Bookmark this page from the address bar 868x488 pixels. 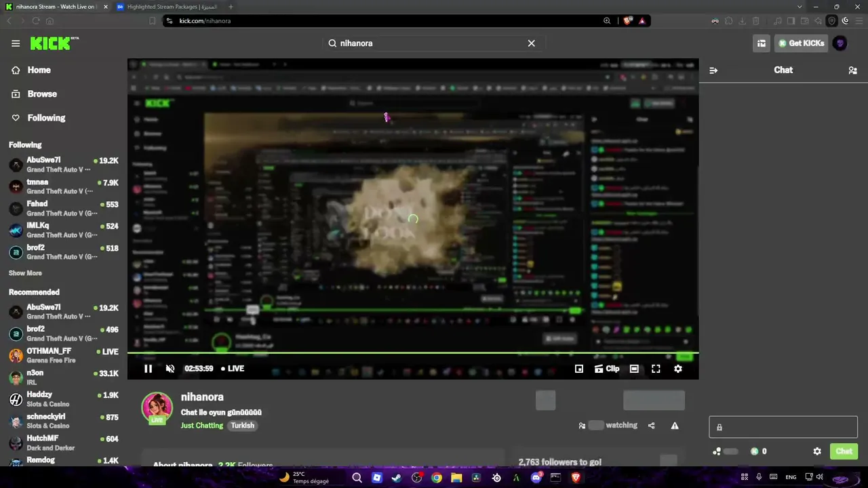tap(153, 21)
